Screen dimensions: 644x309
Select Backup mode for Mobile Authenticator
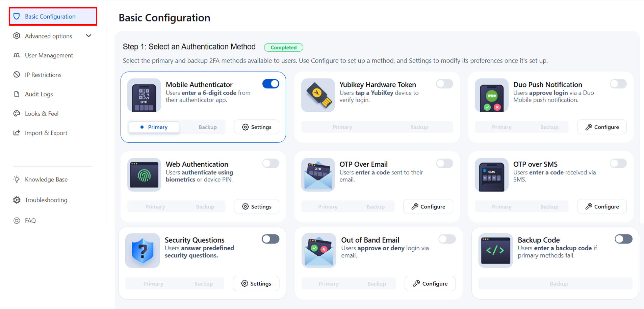(x=207, y=127)
